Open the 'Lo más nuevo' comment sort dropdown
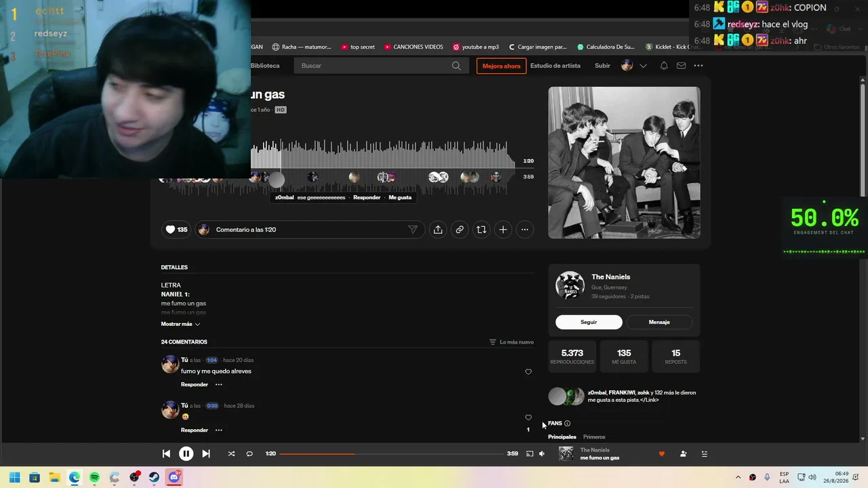Viewport: 868px width, 488px height. pyautogui.click(x=511, y=342)
